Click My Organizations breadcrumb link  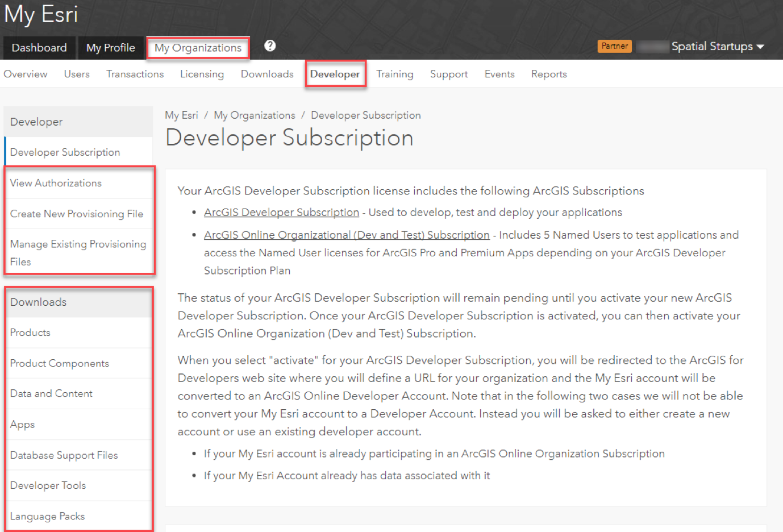coord(255,115)
